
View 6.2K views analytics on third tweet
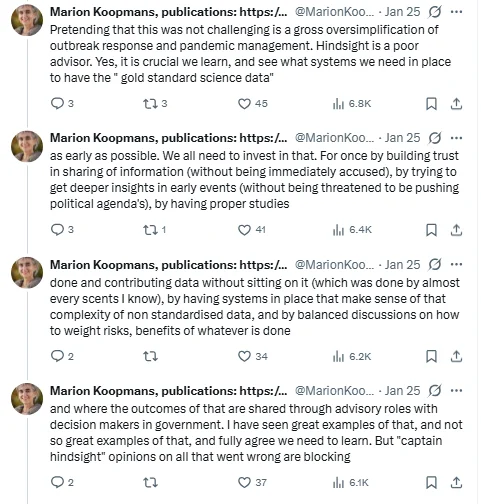(x=352, y=356)
